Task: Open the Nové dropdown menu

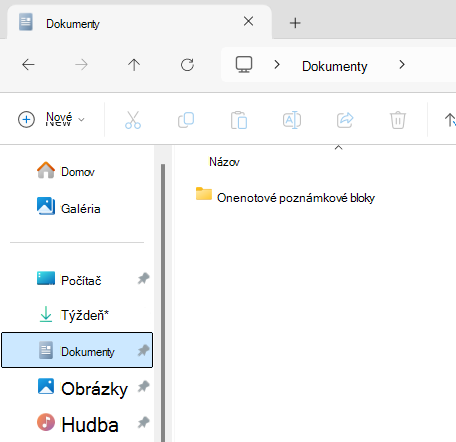Action: tap(51, 119)
